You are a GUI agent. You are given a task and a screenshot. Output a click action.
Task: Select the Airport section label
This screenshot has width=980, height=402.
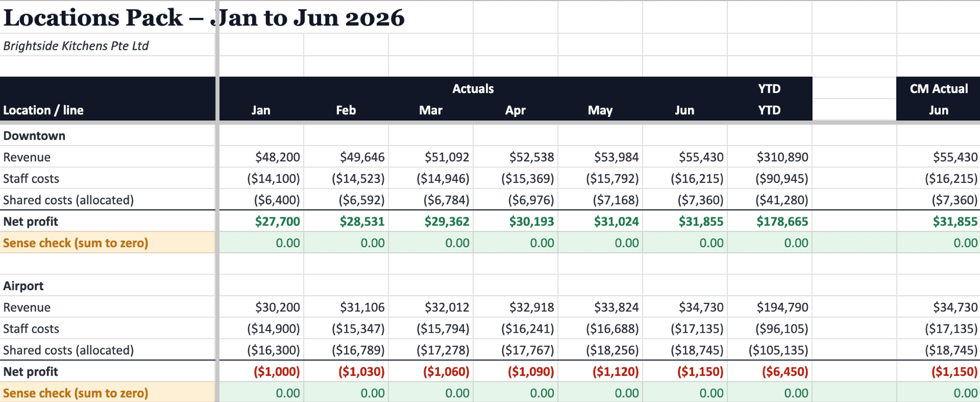click(23, 286)
